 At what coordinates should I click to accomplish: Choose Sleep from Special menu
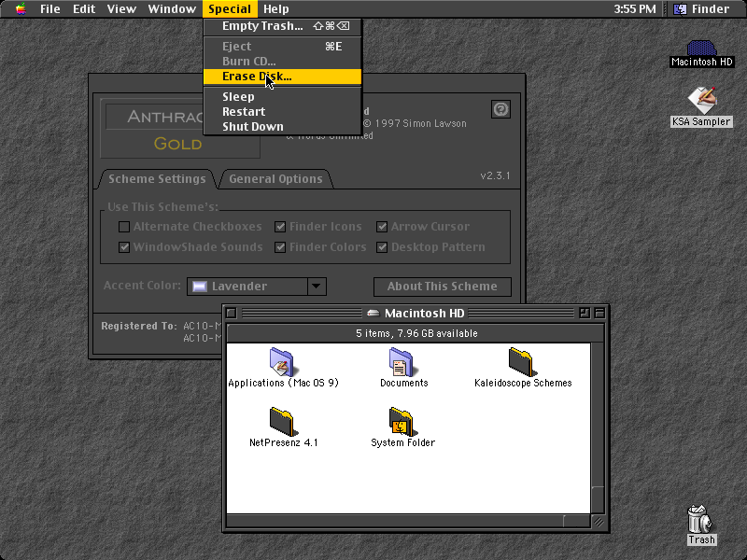282,97
